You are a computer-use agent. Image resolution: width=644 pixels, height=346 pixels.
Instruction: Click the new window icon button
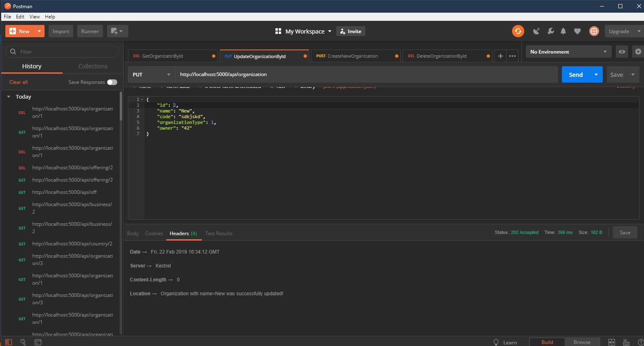117,31
